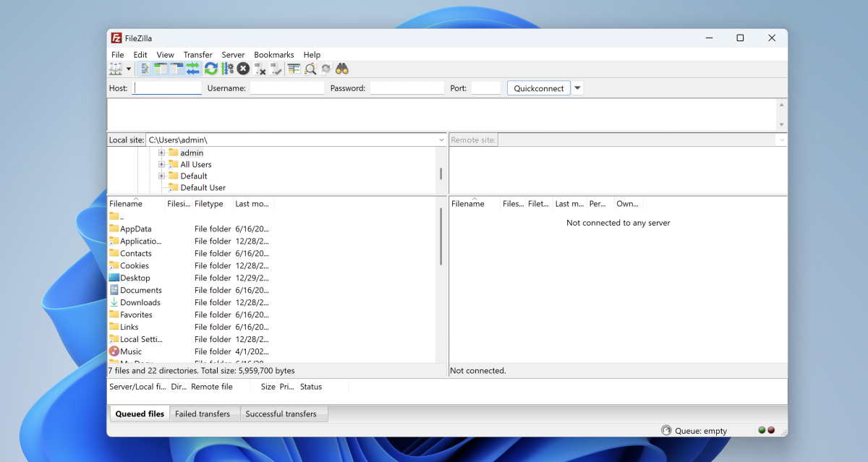Image resolution: width=868 pixels, height=462 pixels.
Task: Click cancel current operation icon
Action: click(243, 69)
